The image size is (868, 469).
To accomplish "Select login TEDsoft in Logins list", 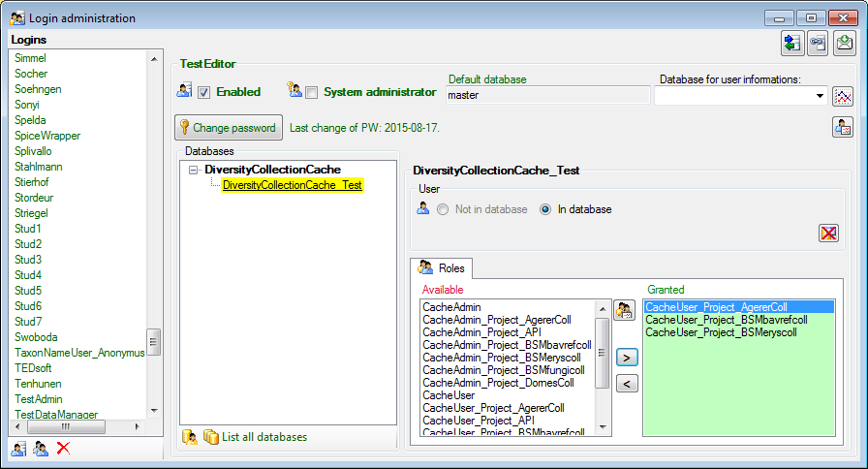I will pos(33,368).
